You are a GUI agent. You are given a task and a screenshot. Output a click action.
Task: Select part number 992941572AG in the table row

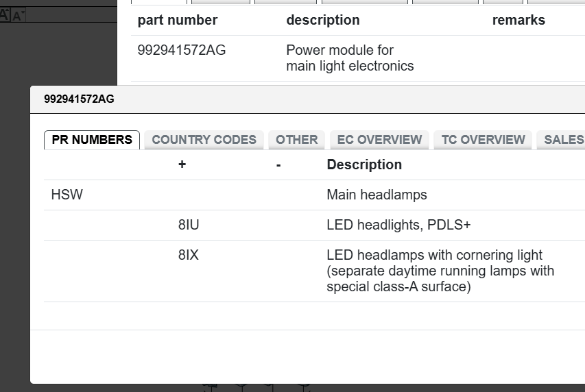click(182, 51)
